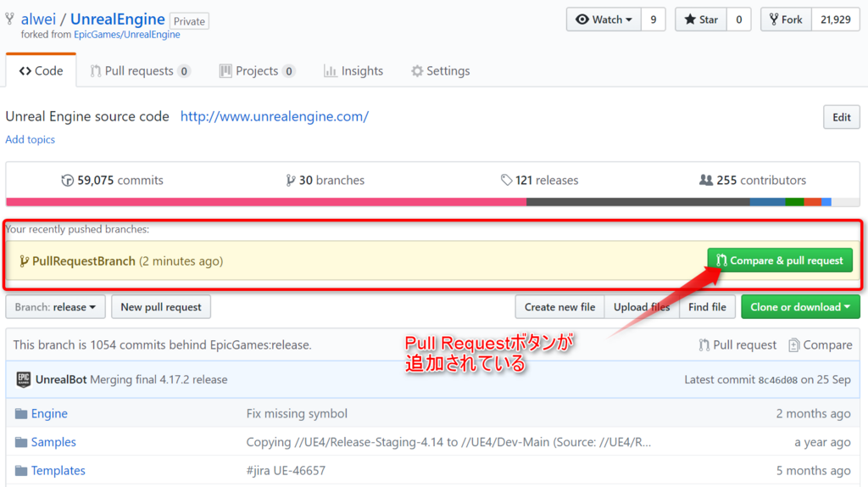View the 30 branches list

(325, 180)
